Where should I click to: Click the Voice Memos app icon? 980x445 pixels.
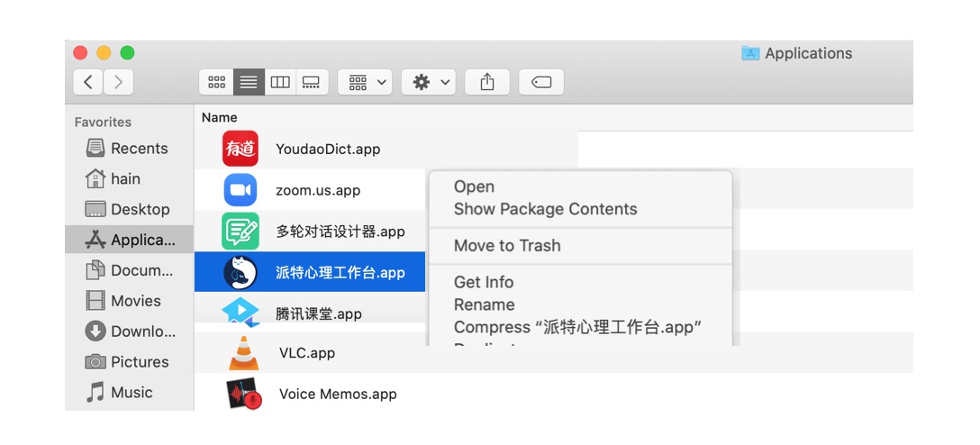[244, 395]
